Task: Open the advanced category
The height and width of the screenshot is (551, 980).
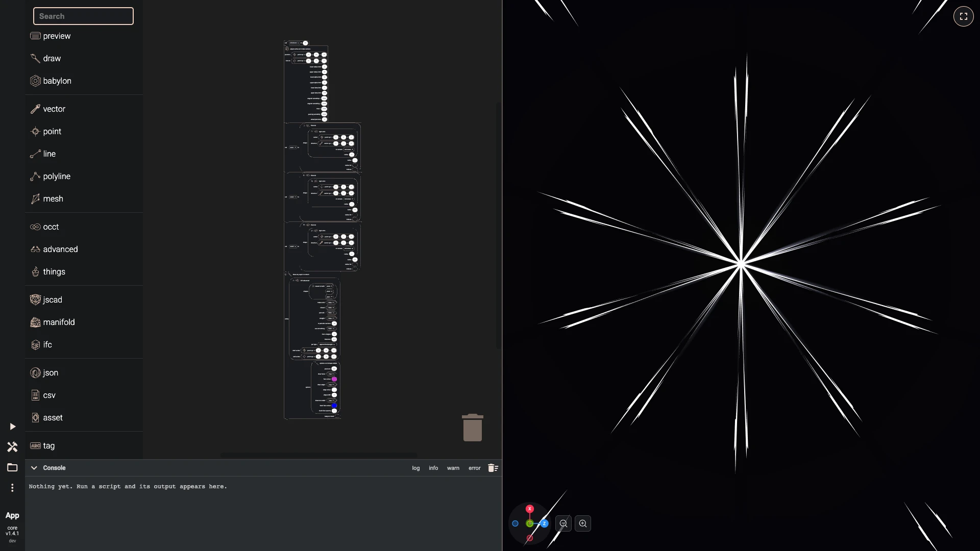Action: tap(84, 249)
